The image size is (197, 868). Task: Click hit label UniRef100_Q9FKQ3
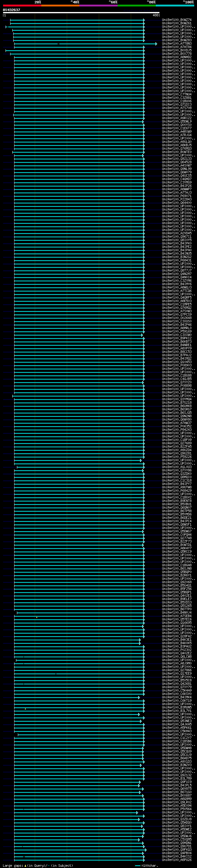pyautogui.click(x=177, y=850)
